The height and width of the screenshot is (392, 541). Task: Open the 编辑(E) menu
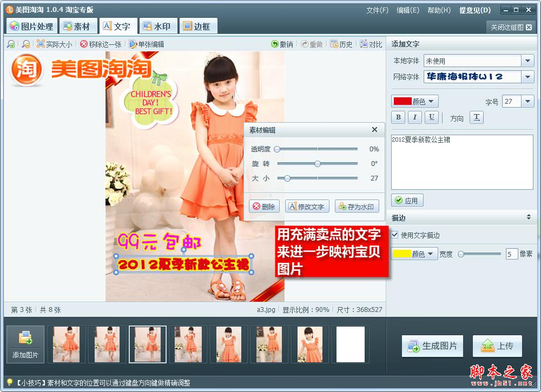pyautogui.click(x=408, y=10)
